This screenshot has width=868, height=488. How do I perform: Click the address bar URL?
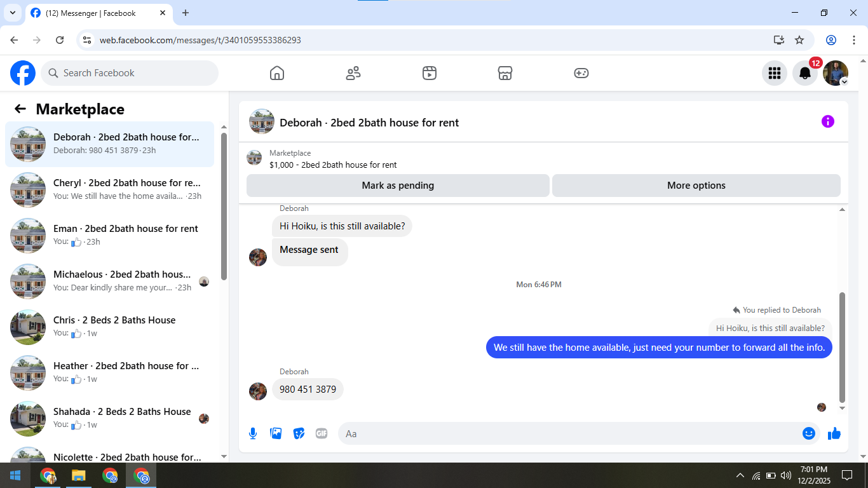200,40
